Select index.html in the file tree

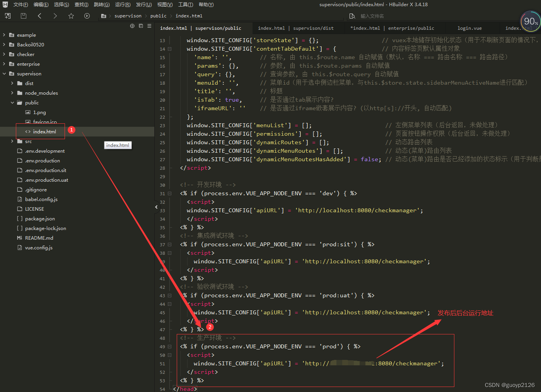[x=44, y=131]
